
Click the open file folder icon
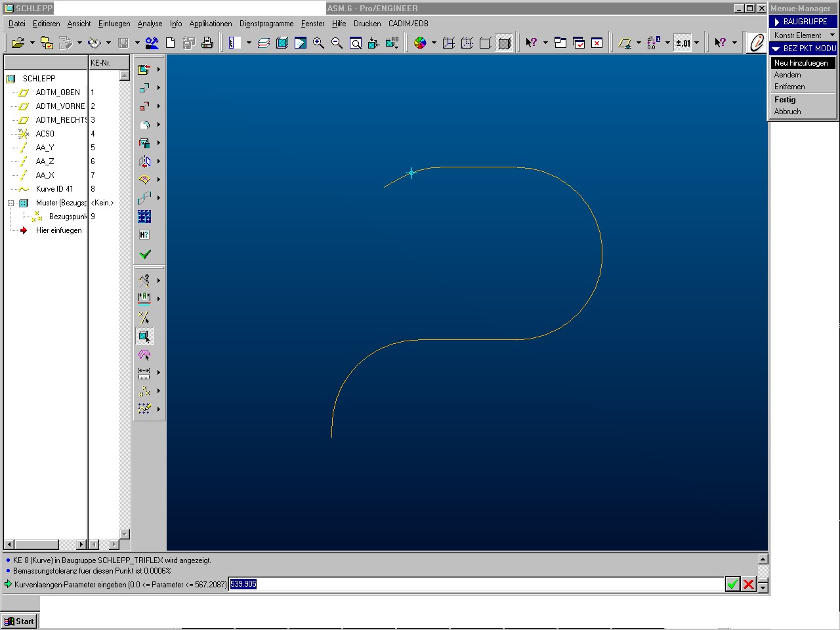coord(18,43)
